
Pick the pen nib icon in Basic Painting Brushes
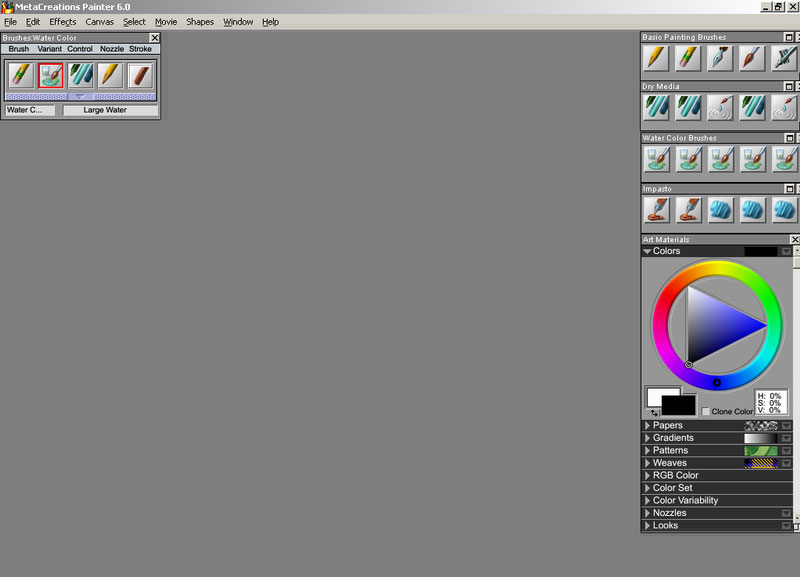point(720,58)
